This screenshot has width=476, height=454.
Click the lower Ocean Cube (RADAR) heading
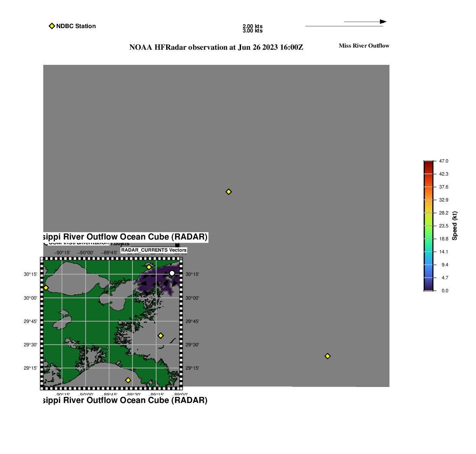pos(125,400)
